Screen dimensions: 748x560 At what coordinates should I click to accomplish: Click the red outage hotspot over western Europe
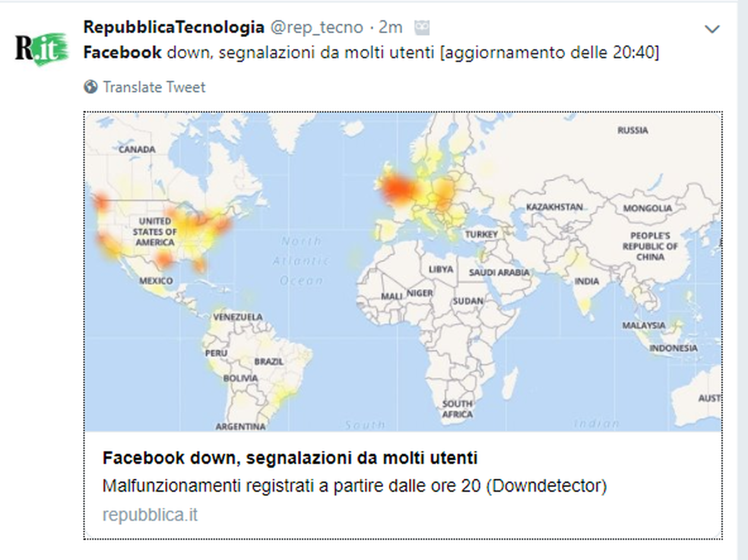click(x=398, y=189)
